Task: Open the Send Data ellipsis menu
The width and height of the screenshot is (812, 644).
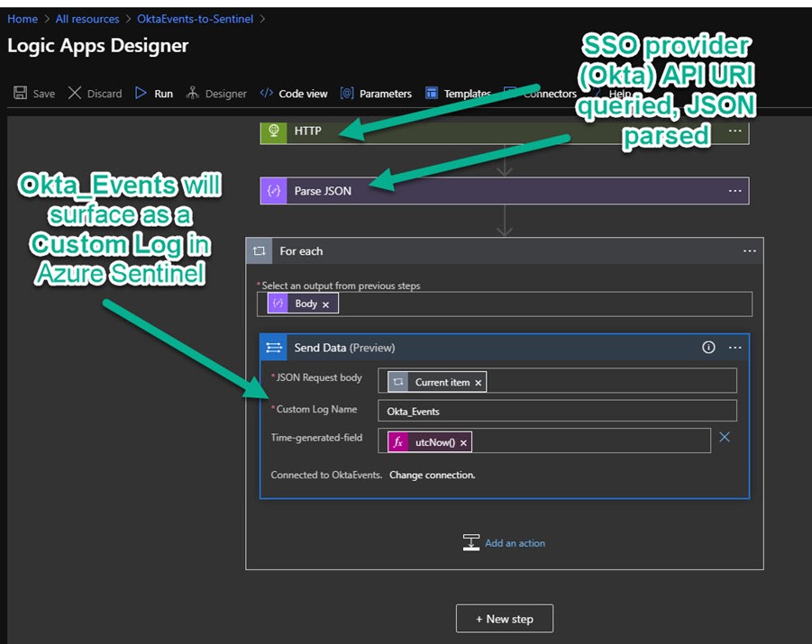Action: point(735,348)
